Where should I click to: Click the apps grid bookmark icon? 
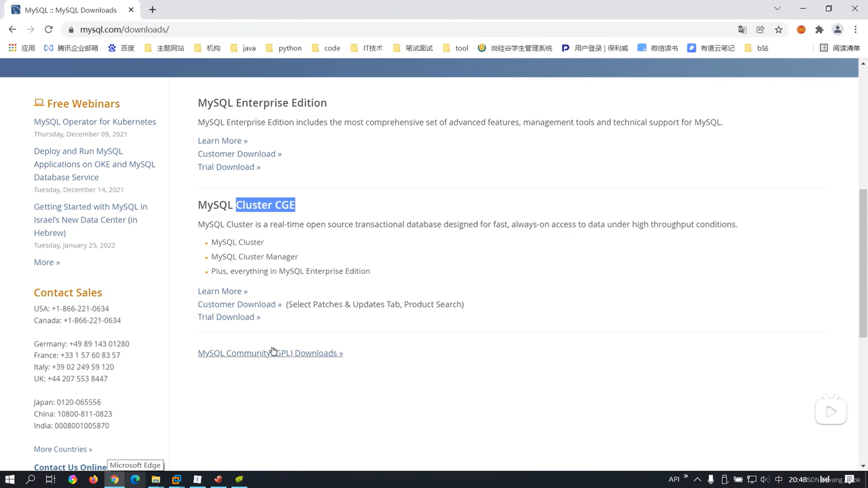[13, 48]
